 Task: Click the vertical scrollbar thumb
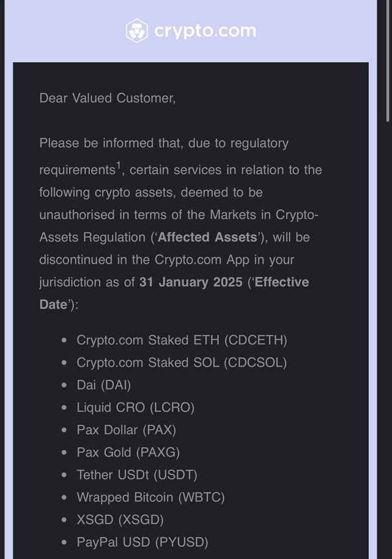tap(387, 61)
